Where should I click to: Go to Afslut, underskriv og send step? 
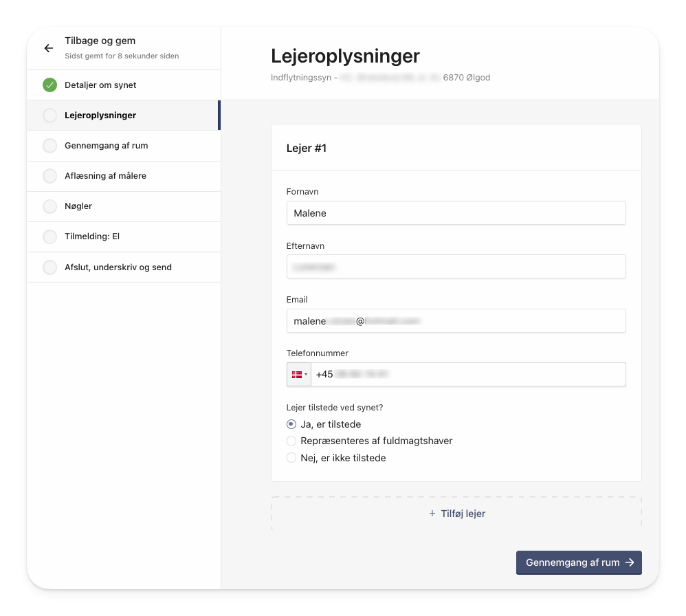coord(124,267)
